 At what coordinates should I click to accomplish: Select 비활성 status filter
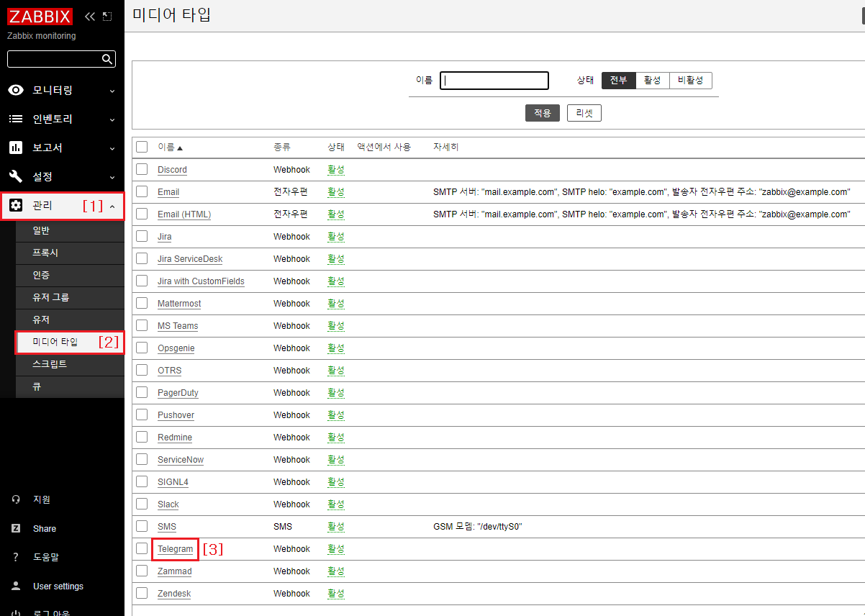click(x=691, y=80)
